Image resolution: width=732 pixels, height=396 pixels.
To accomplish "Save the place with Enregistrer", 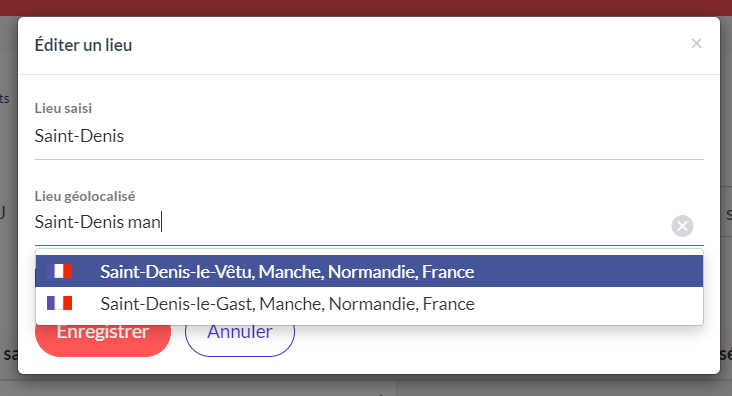I will [103, 341].
